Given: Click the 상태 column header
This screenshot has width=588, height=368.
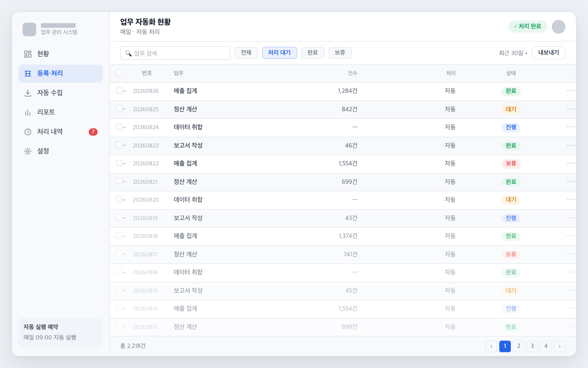Looking at the screenshot, I should [511, 73].
